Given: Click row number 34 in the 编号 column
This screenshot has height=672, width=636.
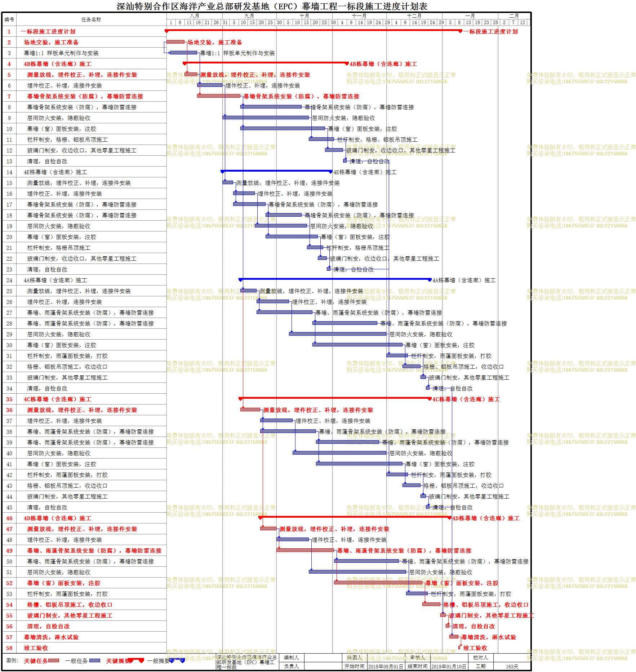Looking at the screenshot, I should 9,388.
